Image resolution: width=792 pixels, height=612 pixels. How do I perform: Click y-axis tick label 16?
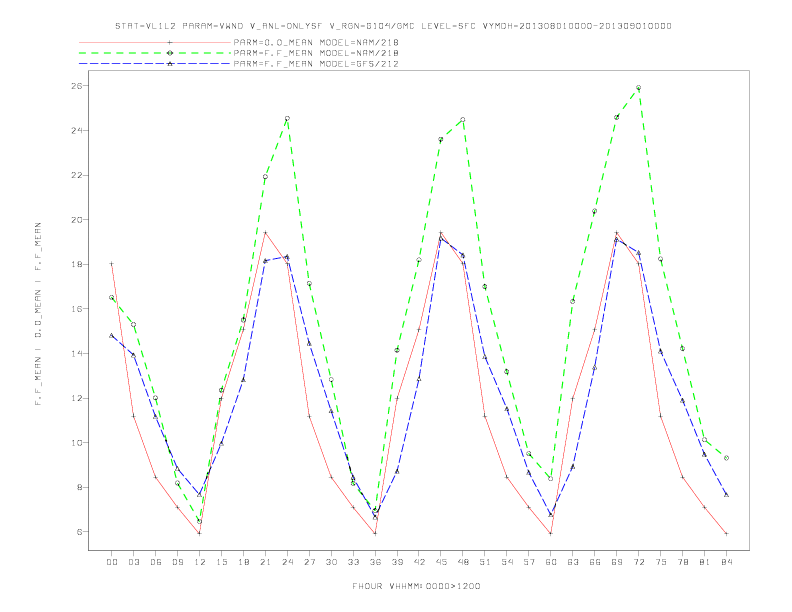point(75,309)
